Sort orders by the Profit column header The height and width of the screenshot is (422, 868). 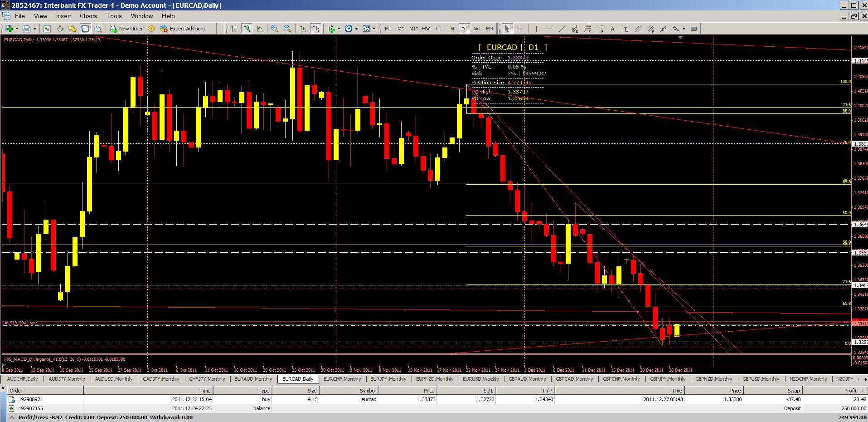(x=834, y=390)
